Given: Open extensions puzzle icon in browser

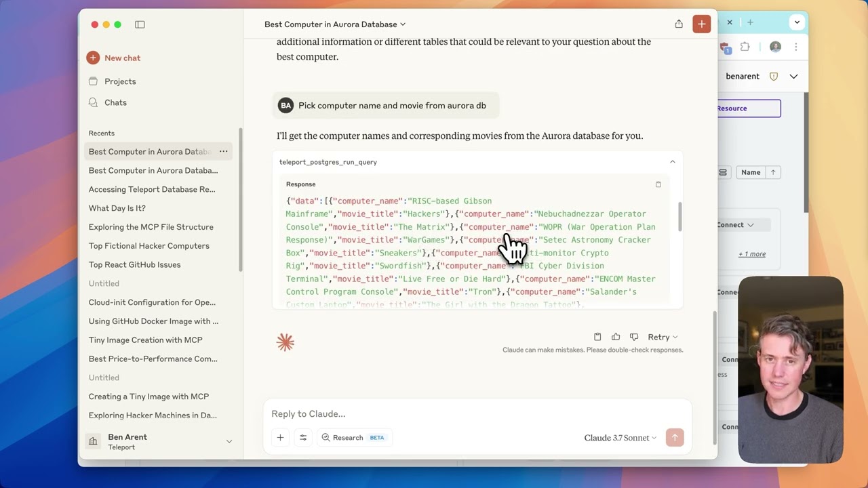Looking at the screenshot, I should click(745, 47).
